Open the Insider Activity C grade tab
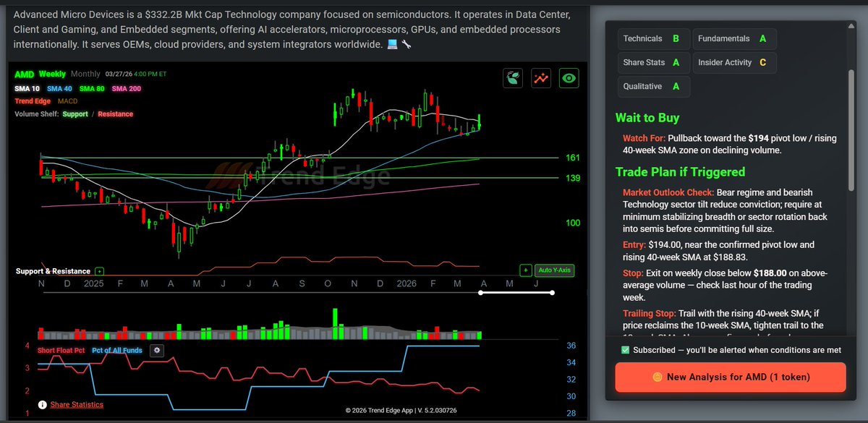Screen dimensions: 868x423 pyautogui.click(x=734, y=62)
